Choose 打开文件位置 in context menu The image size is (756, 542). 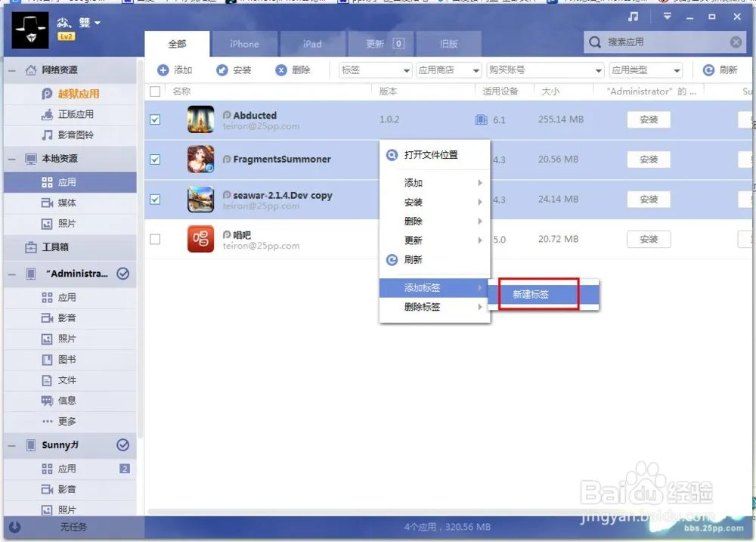431,155
